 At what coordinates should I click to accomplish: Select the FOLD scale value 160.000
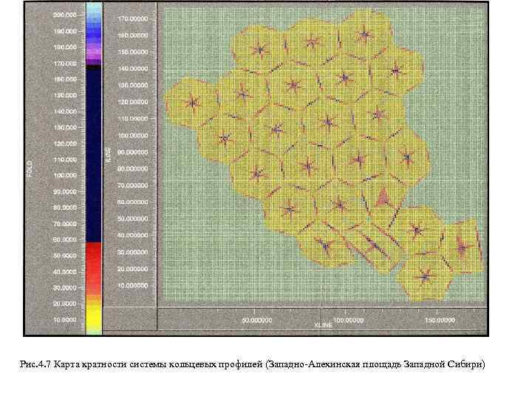pyautogui.click(x=65, y=79)
